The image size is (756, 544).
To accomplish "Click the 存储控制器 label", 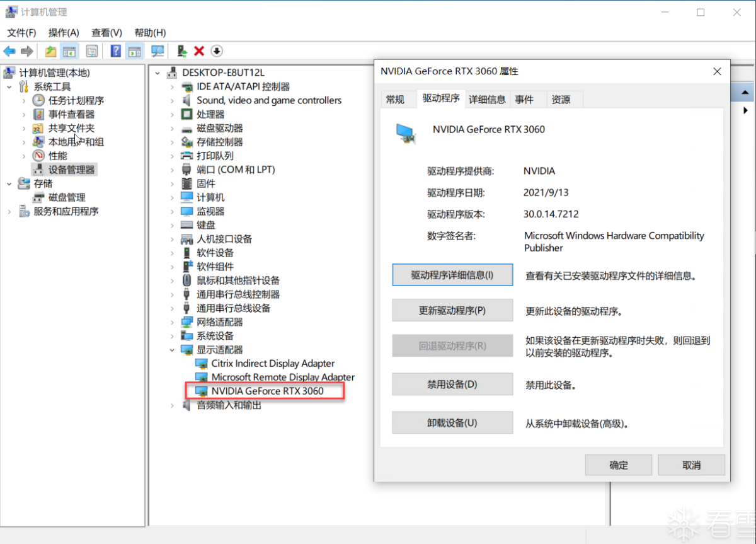I will 220,142.
